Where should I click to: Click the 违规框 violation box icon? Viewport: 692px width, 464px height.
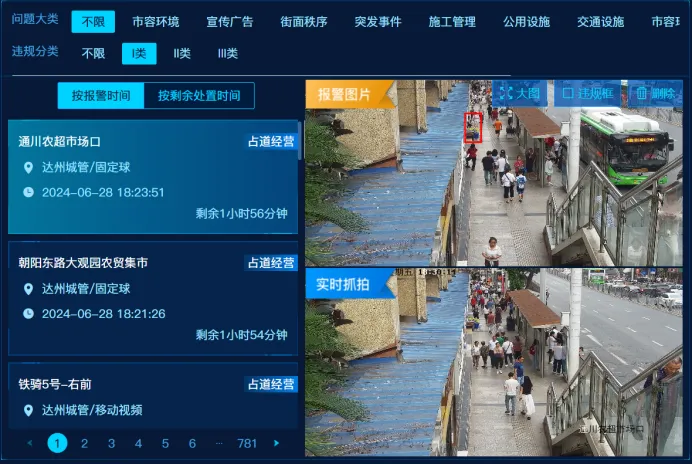coord(568,94)
